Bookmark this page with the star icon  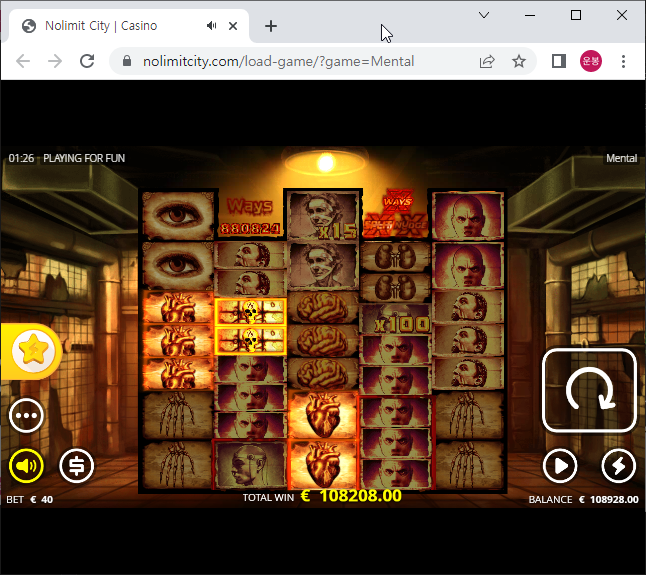[519, 61]
